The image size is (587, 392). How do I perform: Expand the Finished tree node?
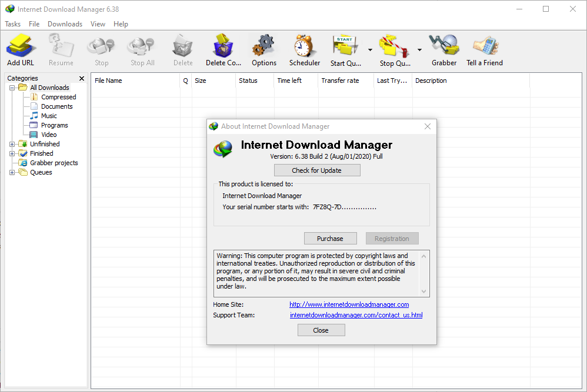12,153
